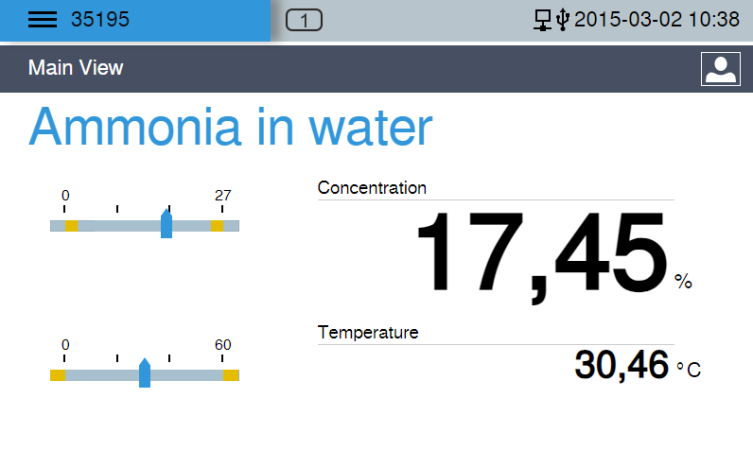The width and height of the screenshot is (753, 450).
Task: Click the serial number 35195
Action: (100, 20)
